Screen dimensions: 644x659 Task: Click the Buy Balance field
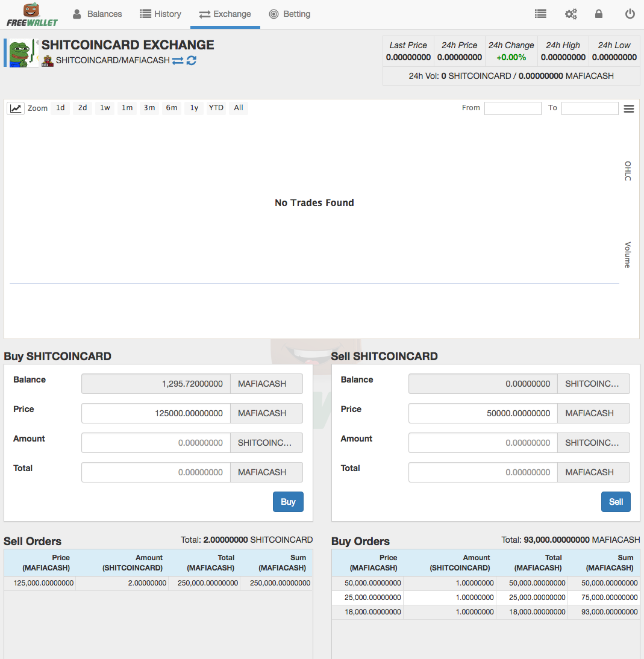[x=156, y=384]
